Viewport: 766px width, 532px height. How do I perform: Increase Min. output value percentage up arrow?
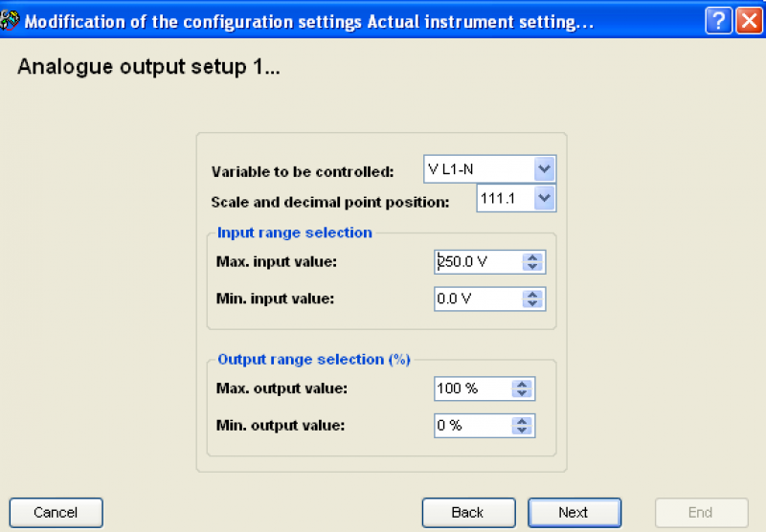coord(522,421)
